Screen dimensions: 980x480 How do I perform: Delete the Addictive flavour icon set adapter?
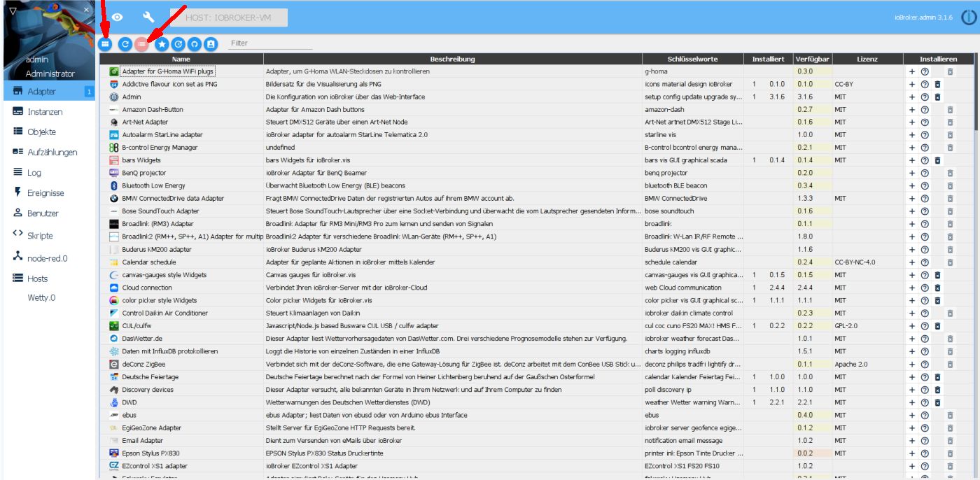pos(937,84)
